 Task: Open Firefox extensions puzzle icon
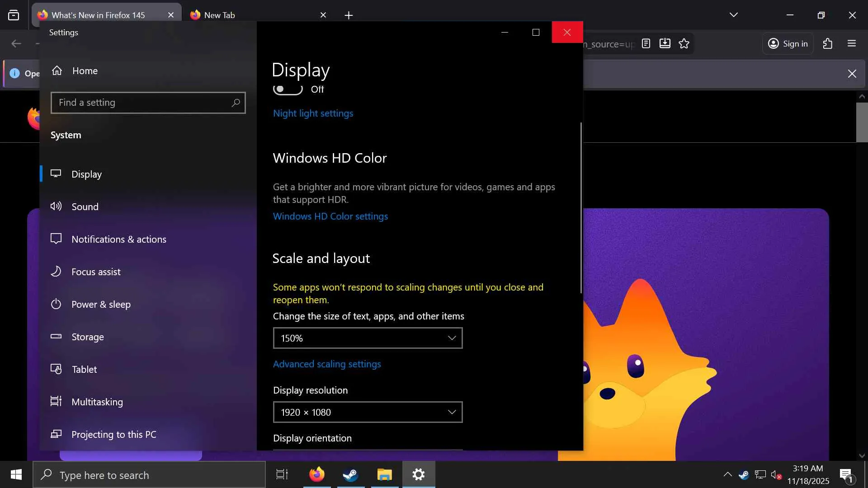827,43
